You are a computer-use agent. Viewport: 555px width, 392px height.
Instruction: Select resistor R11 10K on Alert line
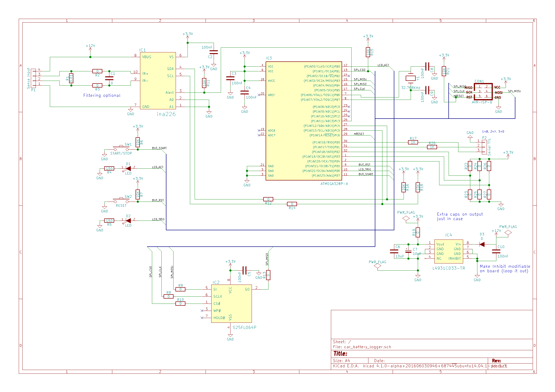[x=204, y=83]
